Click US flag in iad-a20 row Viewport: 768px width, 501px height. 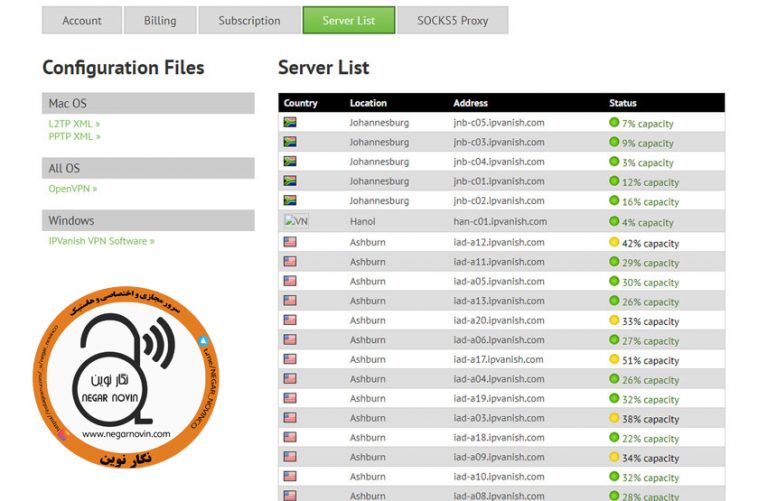point(290,320)
